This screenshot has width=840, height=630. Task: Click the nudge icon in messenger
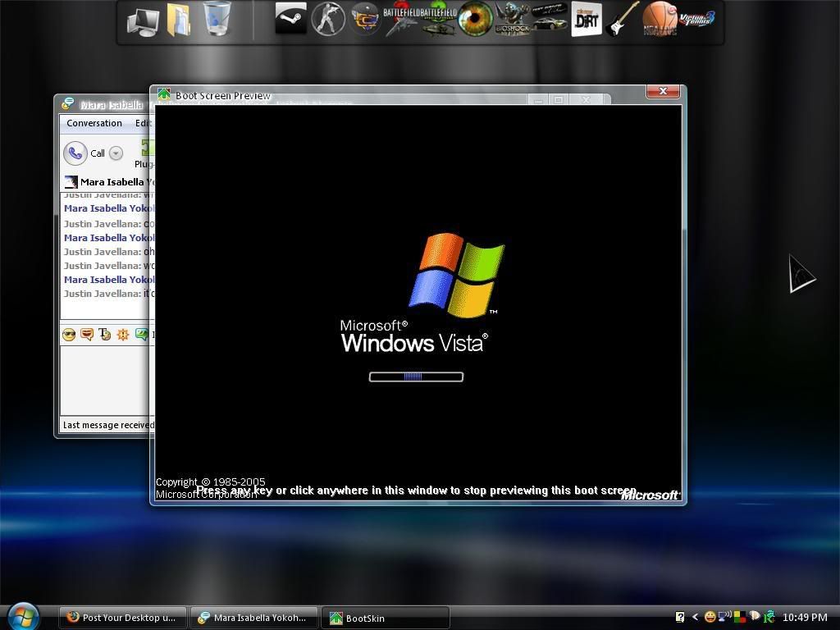pos(123,335)
